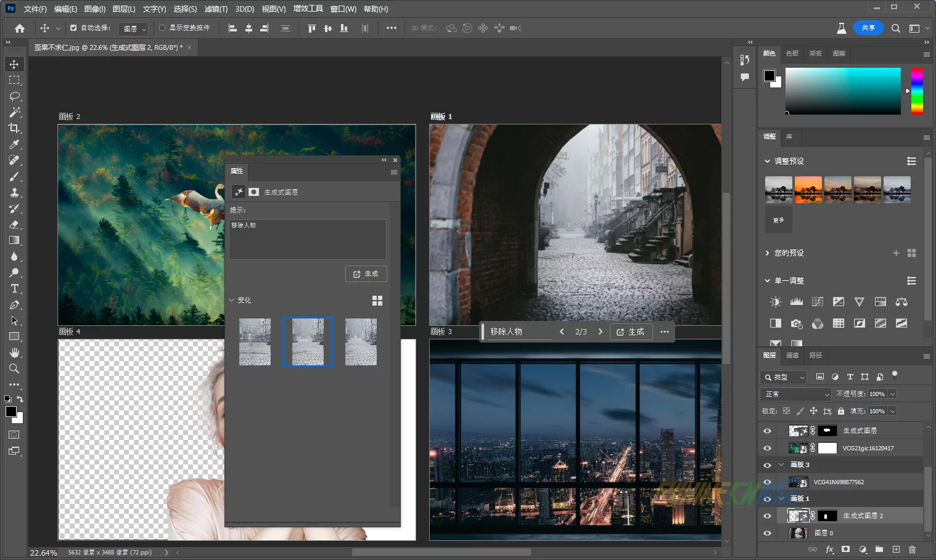Screen dimensions: 936x560
Task: Expand the 您的预设 section
Action: (x=768, y=253)
